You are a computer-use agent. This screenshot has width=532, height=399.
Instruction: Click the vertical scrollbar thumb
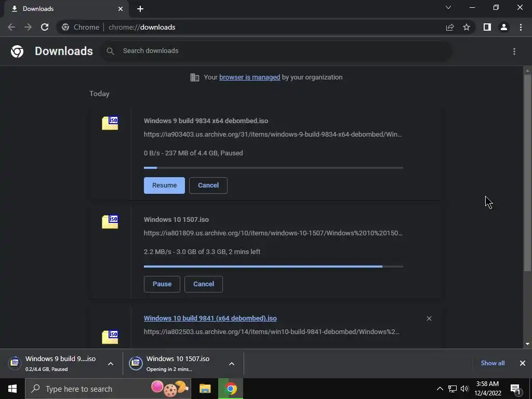(527, 173)
